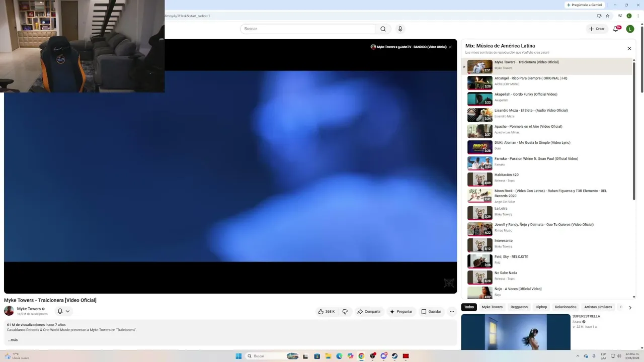Dismiss the BANDIDO video card overlay
The image size is (644, 362).
450,47
